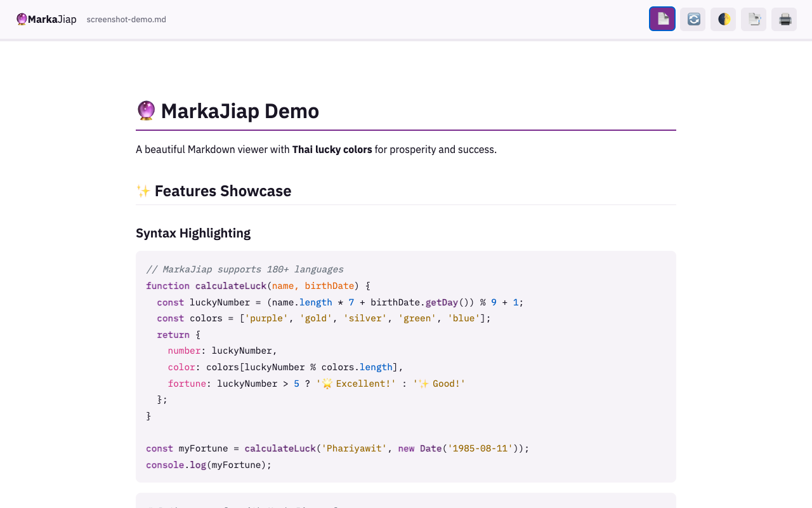Click the star emoji before "Excellent!" in the code
This screenshot has width=812, height=508.
click(327, 384)
